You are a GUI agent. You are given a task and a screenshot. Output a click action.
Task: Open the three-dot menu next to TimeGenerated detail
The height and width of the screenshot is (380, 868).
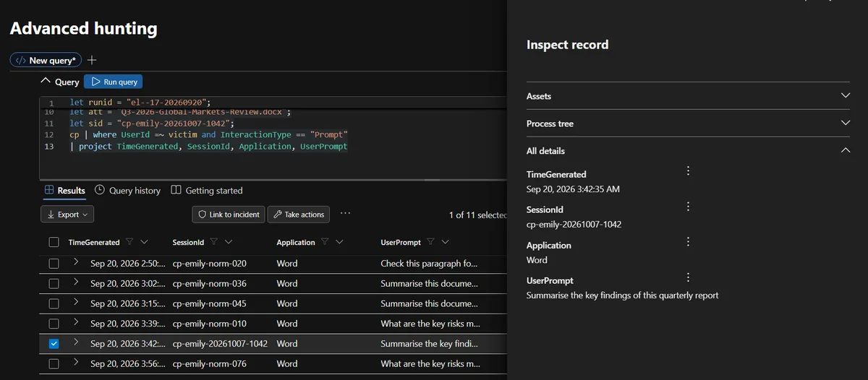688,171
